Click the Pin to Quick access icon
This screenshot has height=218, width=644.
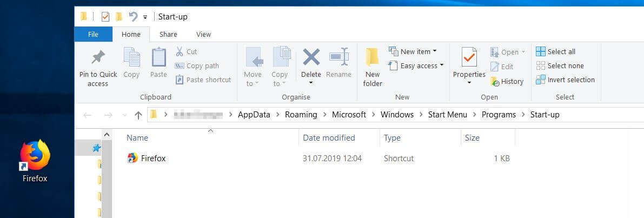98,57
